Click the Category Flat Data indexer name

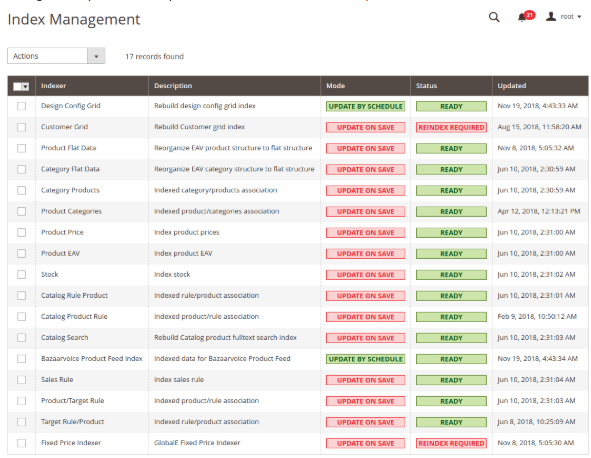70,169
